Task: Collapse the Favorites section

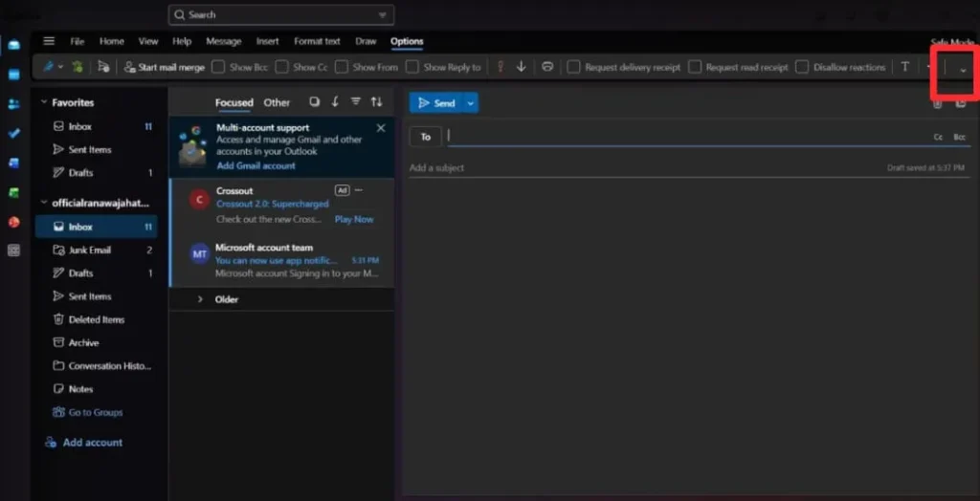Action: coord(44,102)
